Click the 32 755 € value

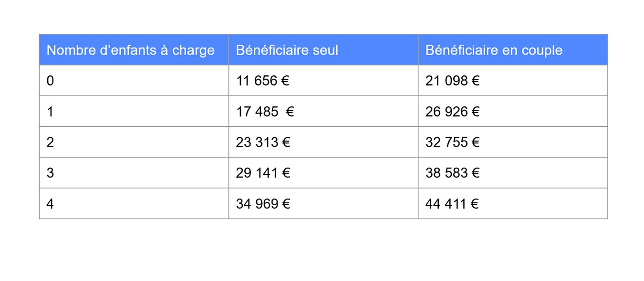[452, 142]
